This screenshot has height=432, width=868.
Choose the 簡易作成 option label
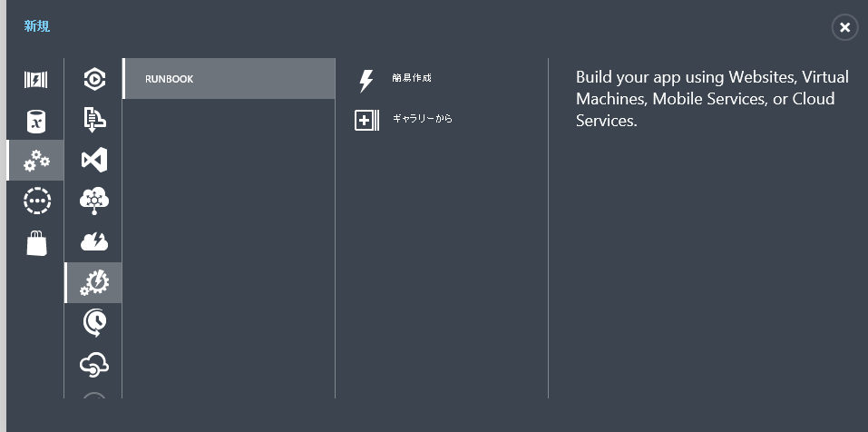(x=412, y=78)
